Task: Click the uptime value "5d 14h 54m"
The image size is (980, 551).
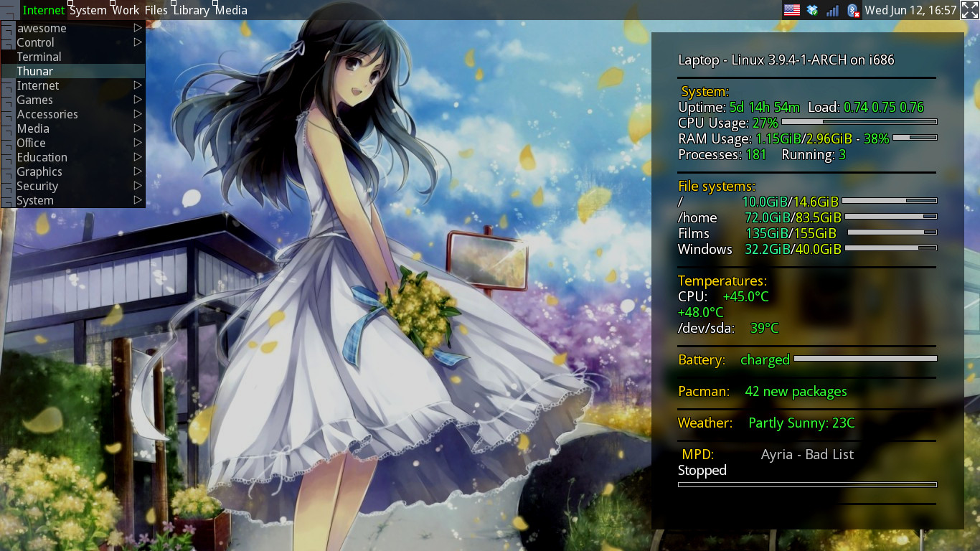Action: tap(764, 108)
